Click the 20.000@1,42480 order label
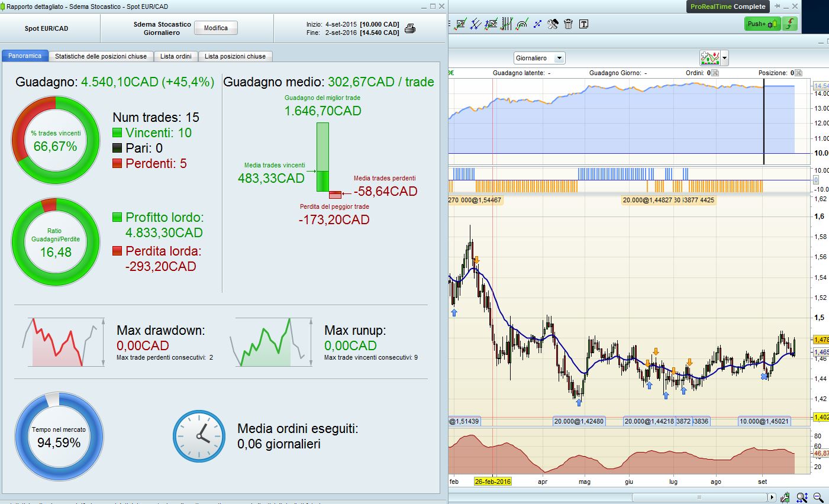The height and width of the screenshot is (504, 829). coord(579,421)
